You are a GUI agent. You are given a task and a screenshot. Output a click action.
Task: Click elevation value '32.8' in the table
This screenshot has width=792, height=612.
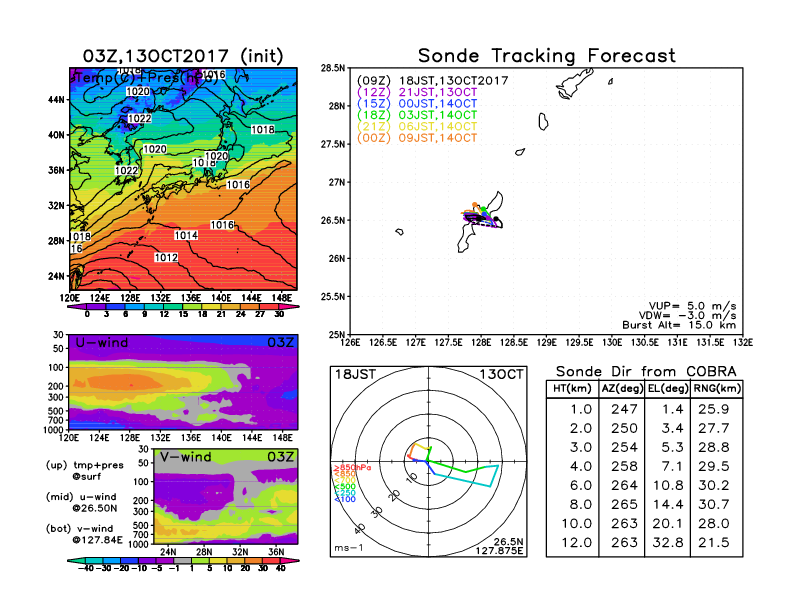tap(668, 543)
